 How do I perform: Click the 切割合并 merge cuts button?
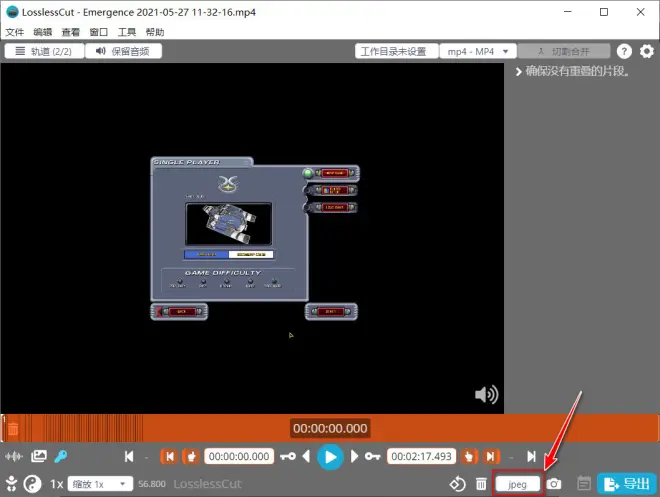click(564, 51)
